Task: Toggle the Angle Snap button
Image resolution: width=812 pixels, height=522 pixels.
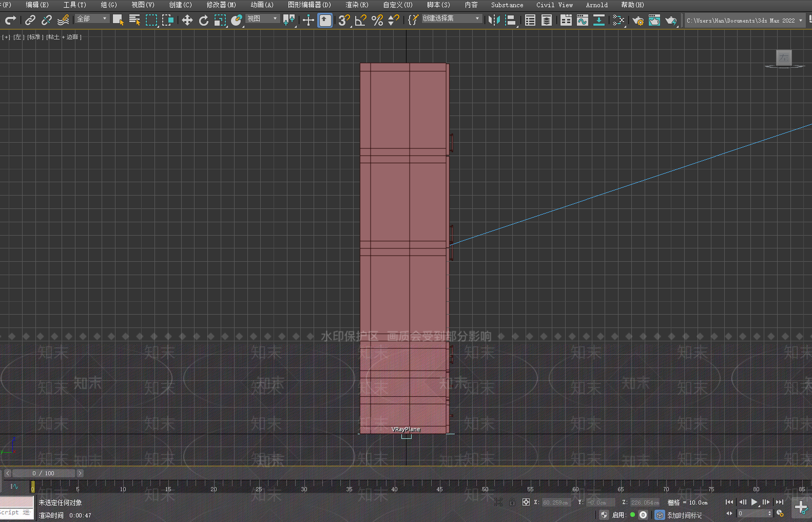Action: [x=360, y=20]
